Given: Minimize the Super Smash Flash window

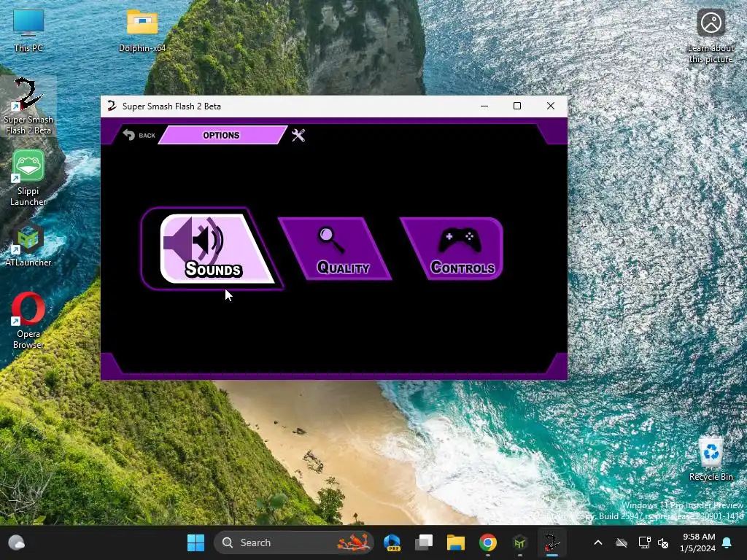Looking at the screenshot, I should click(484, 106).
